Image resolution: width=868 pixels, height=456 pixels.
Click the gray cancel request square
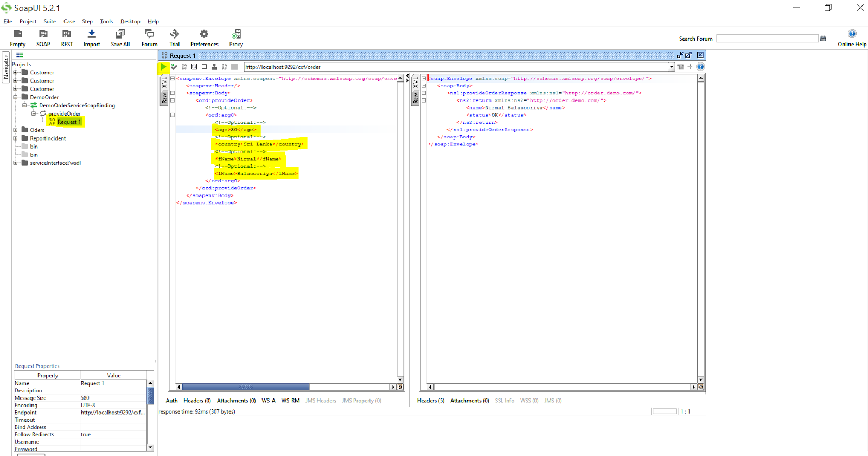(x=234, y=67)
